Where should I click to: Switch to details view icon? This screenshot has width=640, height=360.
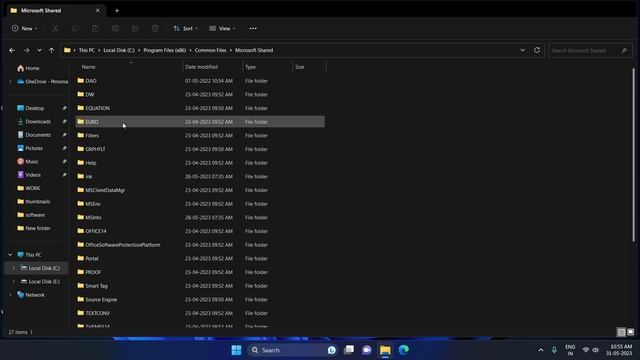(x=621, y=332)
